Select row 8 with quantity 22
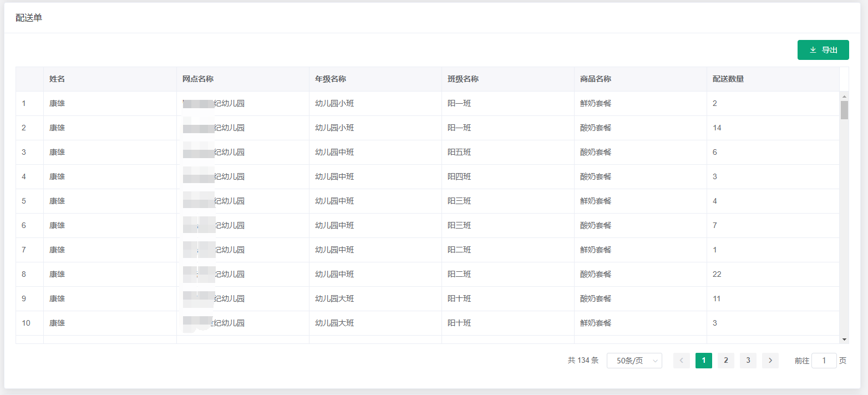868x395 pixels. click(717, 274)
